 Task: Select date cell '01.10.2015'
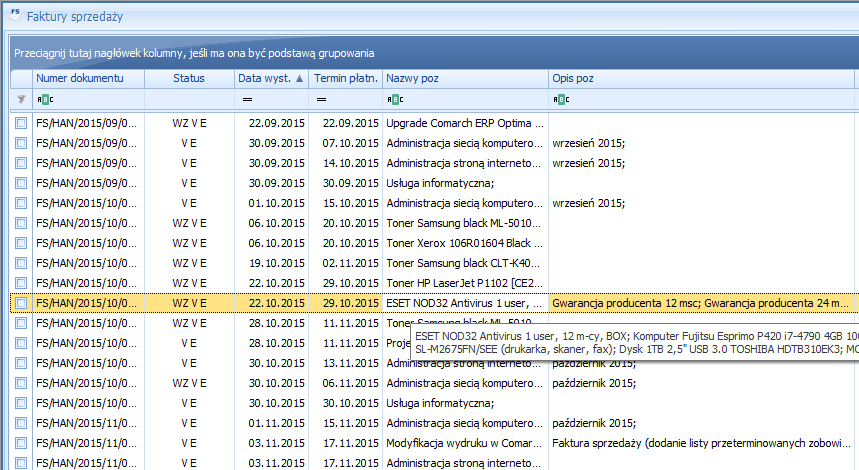272,203
